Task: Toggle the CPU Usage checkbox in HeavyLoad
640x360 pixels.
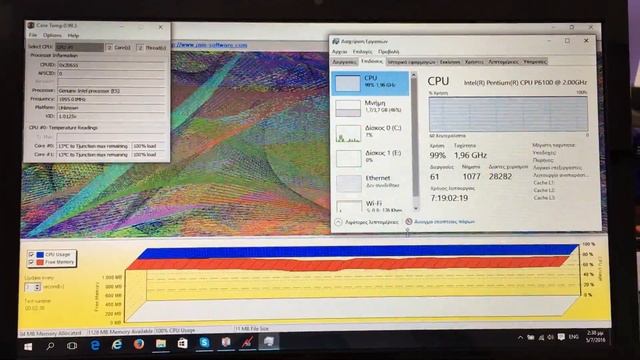Action: 31,254
